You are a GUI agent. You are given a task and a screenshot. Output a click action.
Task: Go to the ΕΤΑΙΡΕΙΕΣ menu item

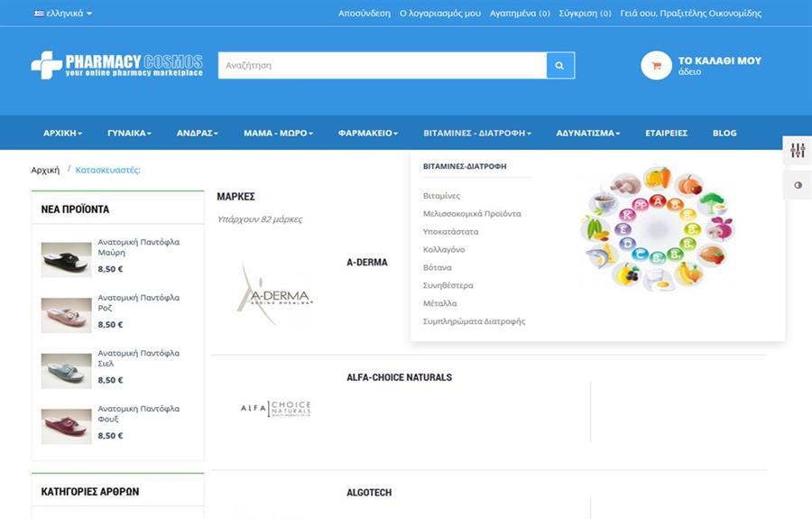pos(666,133)
